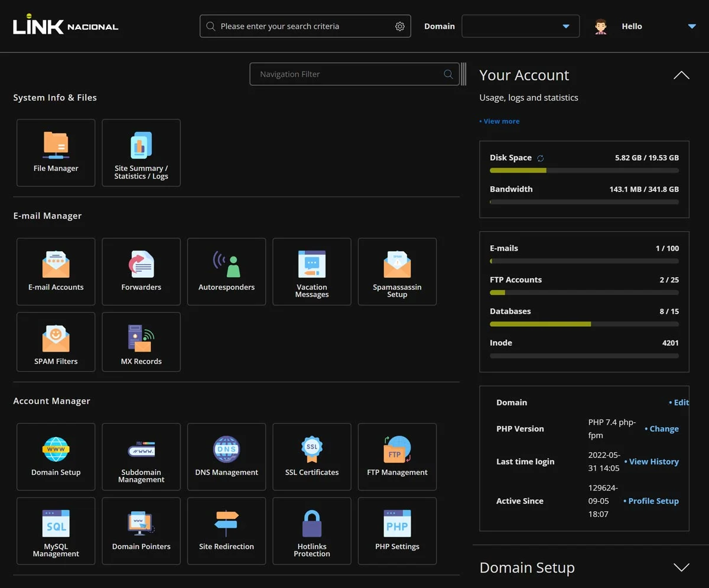
Task: Open the Hello user menu dropdown
Action: (x=692, y=27)
